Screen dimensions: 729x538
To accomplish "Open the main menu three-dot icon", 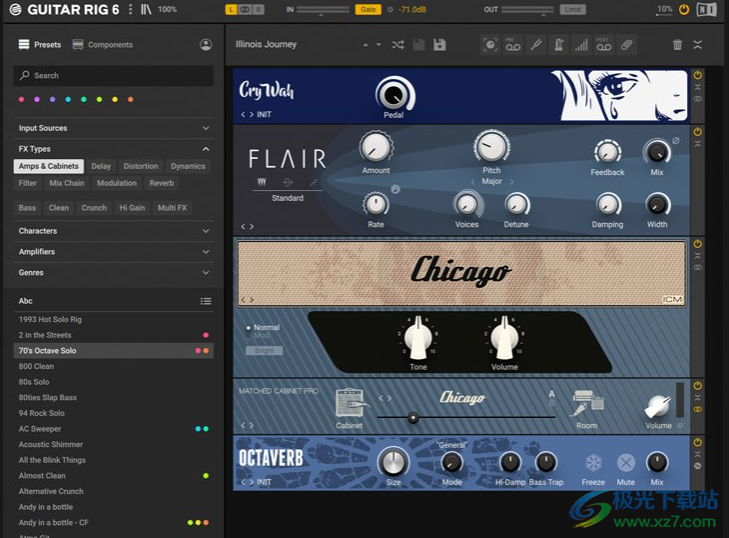I will pyautogui.click(x=130, y=9).
